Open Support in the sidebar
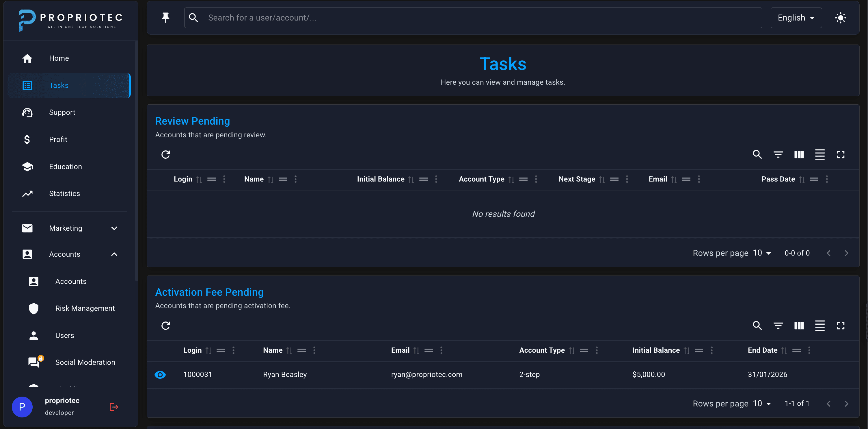The width and height of the screenshot is (868, 429). [69, 113]
